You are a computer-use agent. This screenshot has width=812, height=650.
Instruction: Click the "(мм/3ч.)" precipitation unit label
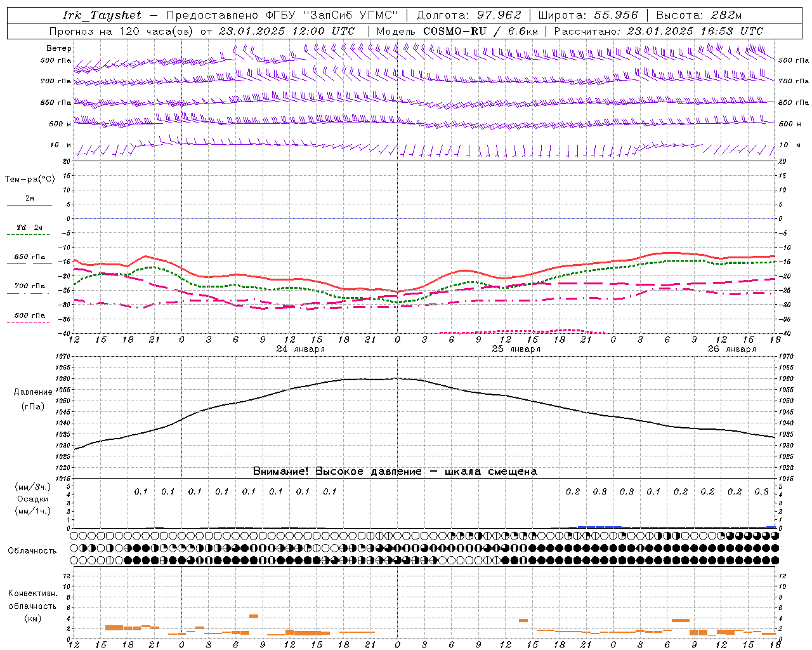tap(32, 487)
